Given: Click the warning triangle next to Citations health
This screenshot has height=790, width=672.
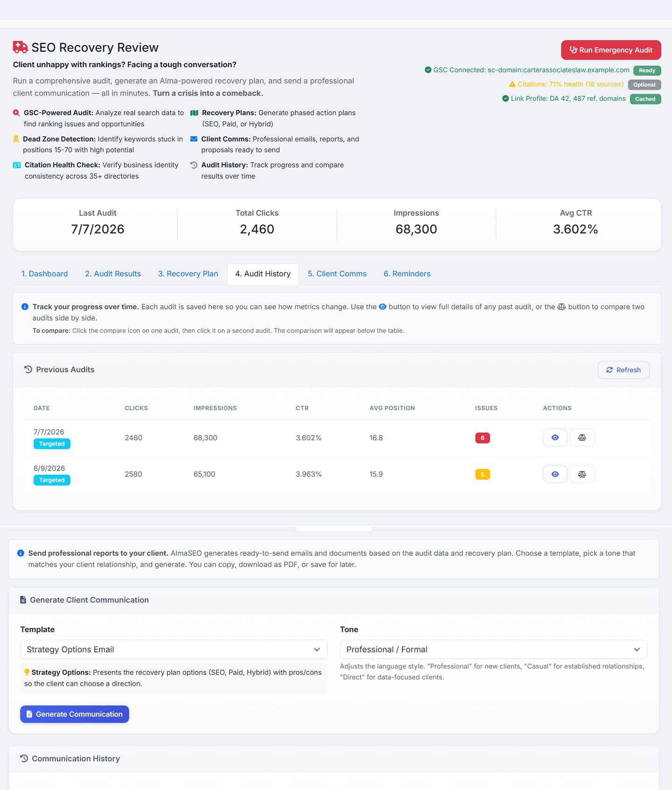Looking at the screenshot, I should click(512, 85).
